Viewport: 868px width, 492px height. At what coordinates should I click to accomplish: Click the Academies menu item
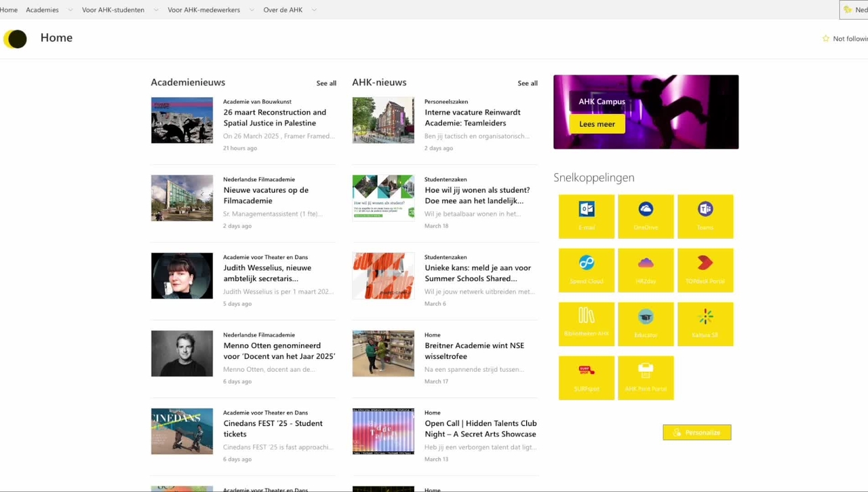pyautogui.click(x=42, y=10)
